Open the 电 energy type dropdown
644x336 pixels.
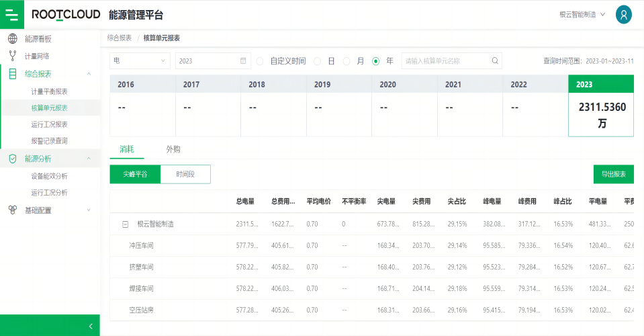point(140,61)
